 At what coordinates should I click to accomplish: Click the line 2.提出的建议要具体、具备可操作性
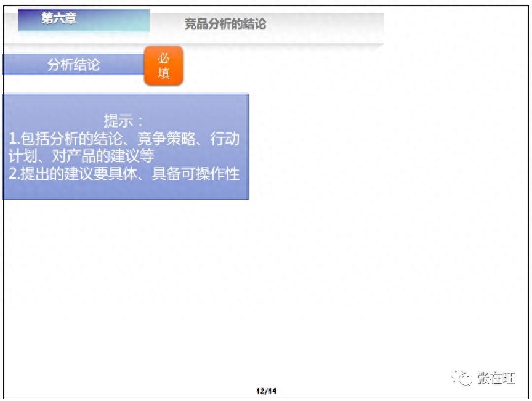click(124, 174)
